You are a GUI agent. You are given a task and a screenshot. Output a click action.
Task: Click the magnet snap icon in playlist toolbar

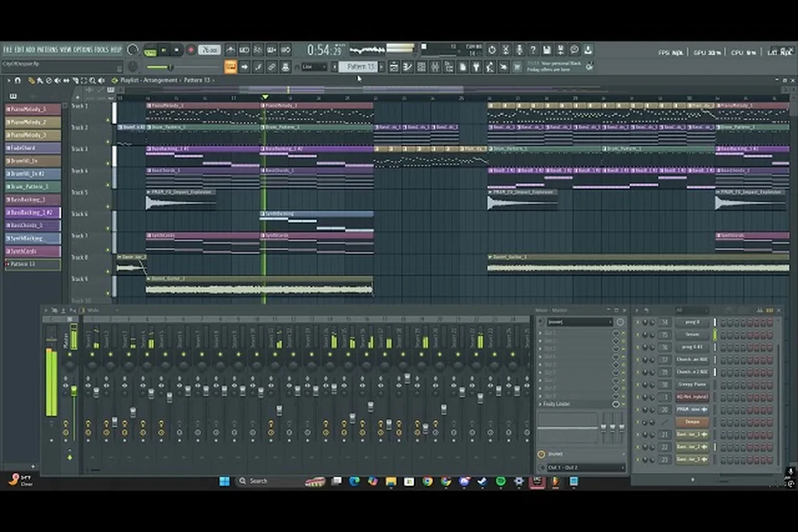(18, 80)
